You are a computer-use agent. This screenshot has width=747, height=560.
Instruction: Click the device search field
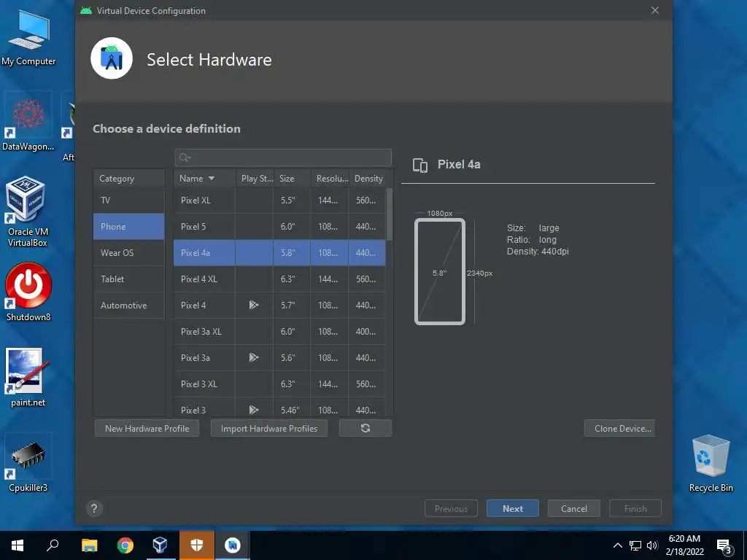point(283,157)
